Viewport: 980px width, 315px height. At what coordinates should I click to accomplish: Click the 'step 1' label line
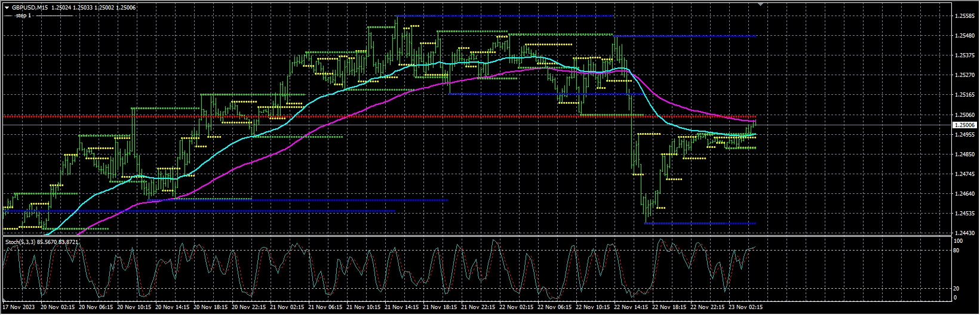(x=24, y=16)
